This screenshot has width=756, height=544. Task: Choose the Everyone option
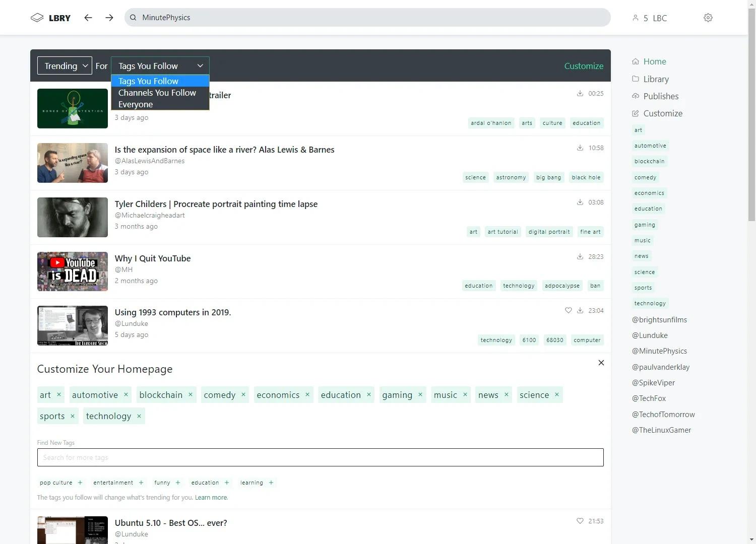(160, 104)
